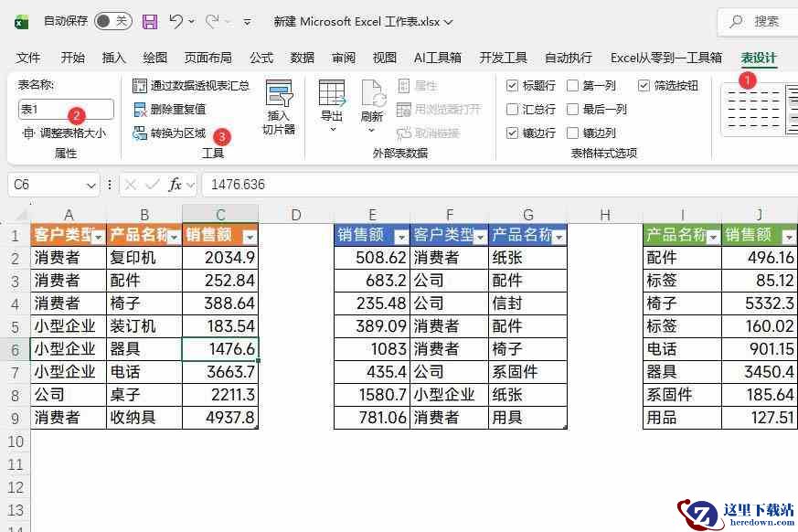The width and height of the screenshot is (798, 532).
Task: Click the Export table icon
Action: tap(331, 94)
